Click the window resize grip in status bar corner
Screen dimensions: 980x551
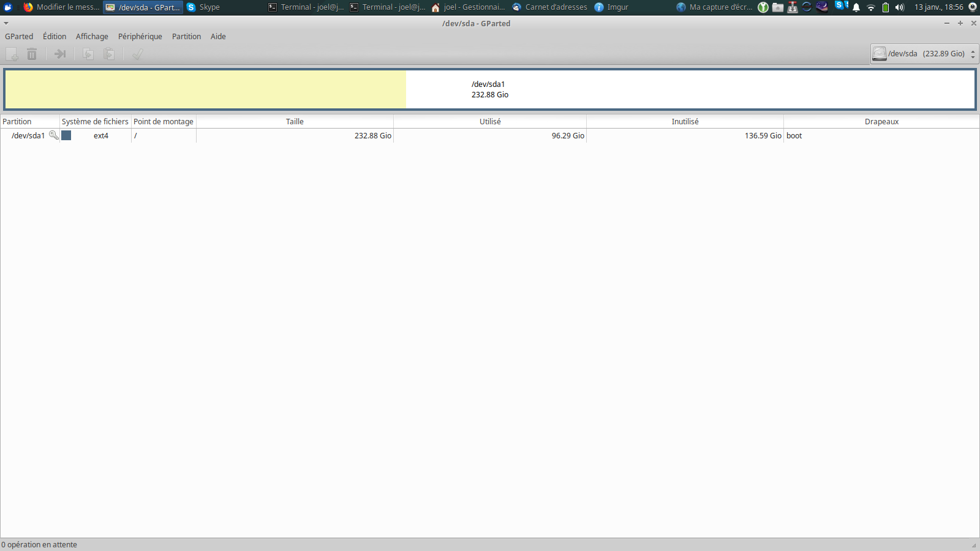click(x=974, y=545)
